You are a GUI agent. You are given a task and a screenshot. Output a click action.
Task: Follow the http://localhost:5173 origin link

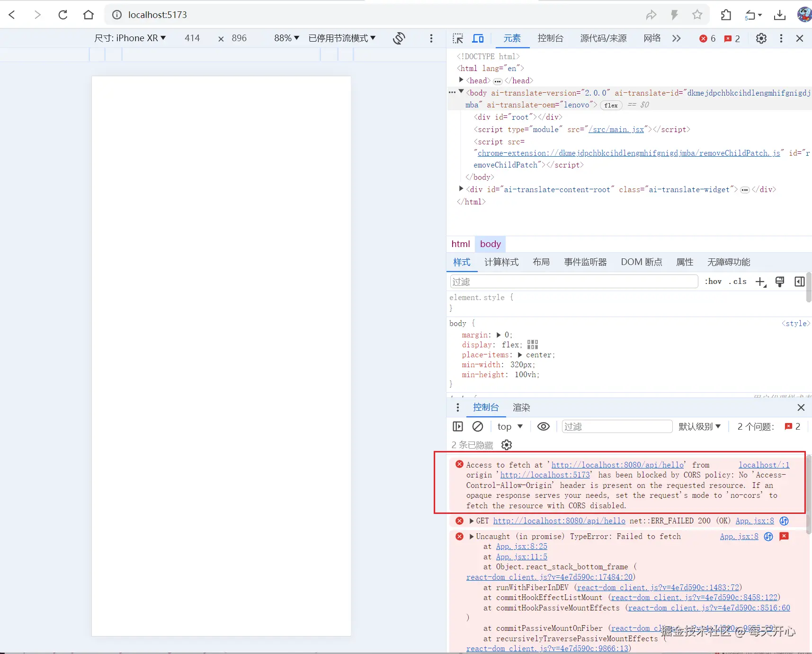click(545, 475)
